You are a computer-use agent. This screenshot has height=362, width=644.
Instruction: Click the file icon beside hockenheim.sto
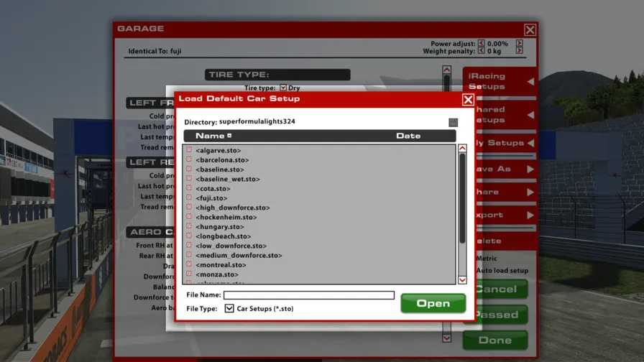tap(189, 216)
